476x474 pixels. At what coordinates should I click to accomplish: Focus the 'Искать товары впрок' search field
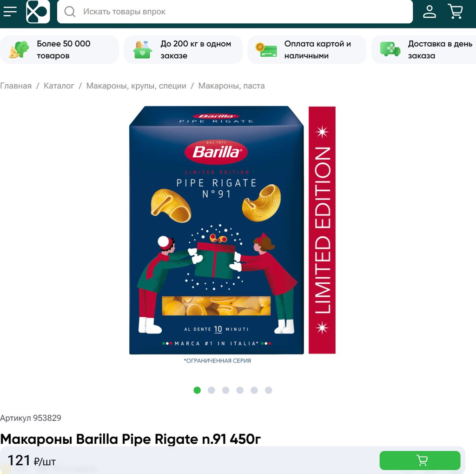(235, 12)
